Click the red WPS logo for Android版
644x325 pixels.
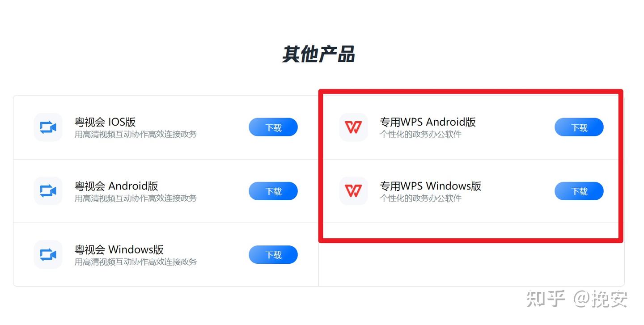pyautogui.click(x=353, y=127)
